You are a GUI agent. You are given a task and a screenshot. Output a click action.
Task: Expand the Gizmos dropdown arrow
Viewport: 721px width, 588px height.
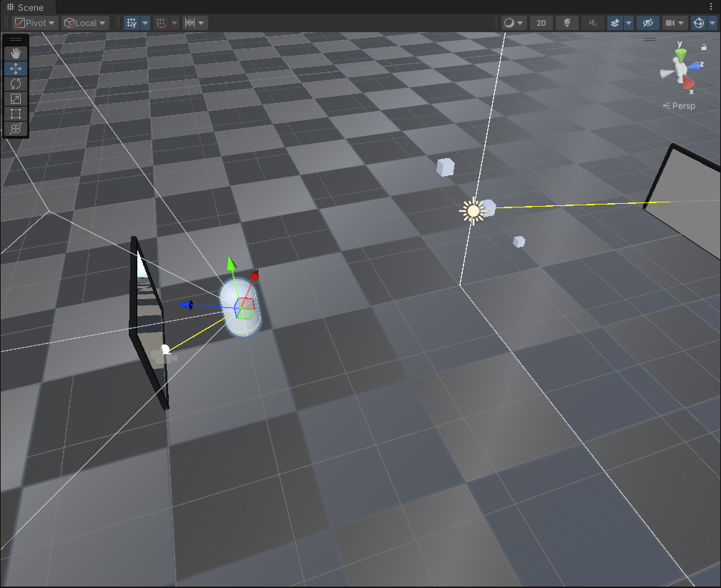712,23
